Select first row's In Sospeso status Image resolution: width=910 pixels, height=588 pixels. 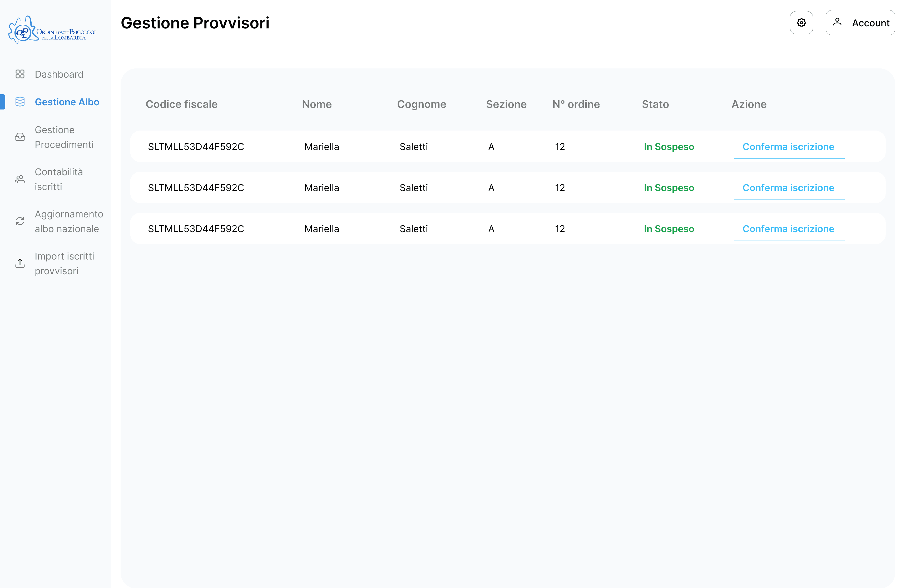669,147
